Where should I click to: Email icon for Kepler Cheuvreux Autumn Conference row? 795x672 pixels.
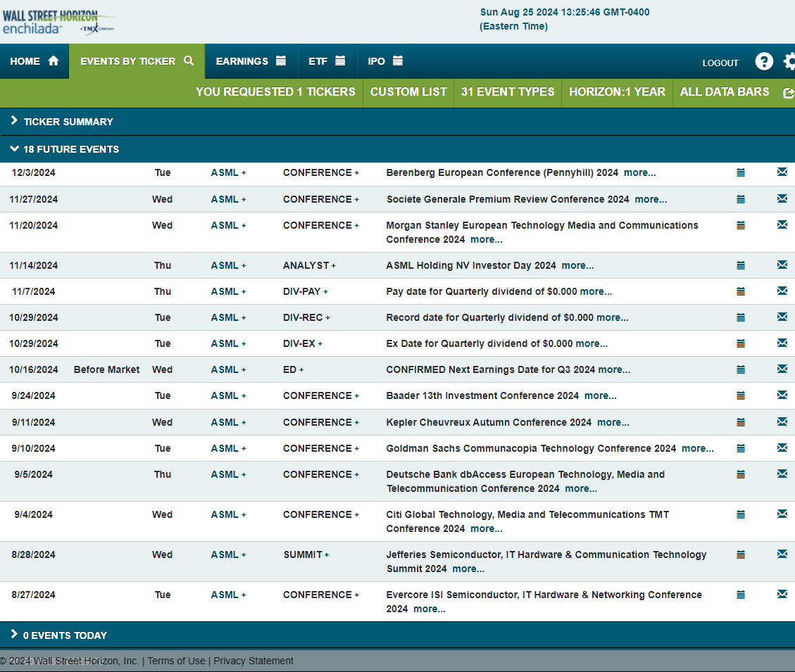pyautogui.click(x=782, y=421)
